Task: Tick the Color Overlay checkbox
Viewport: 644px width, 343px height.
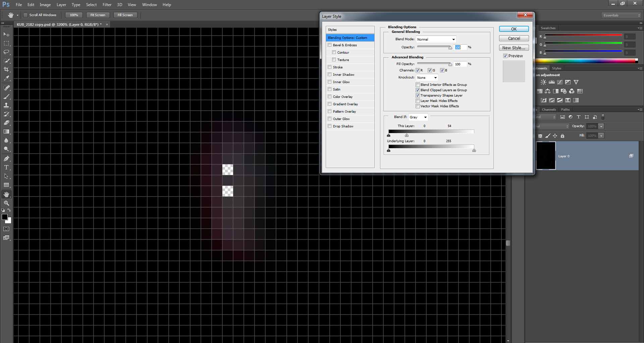Action: click(x=330, y=97)
